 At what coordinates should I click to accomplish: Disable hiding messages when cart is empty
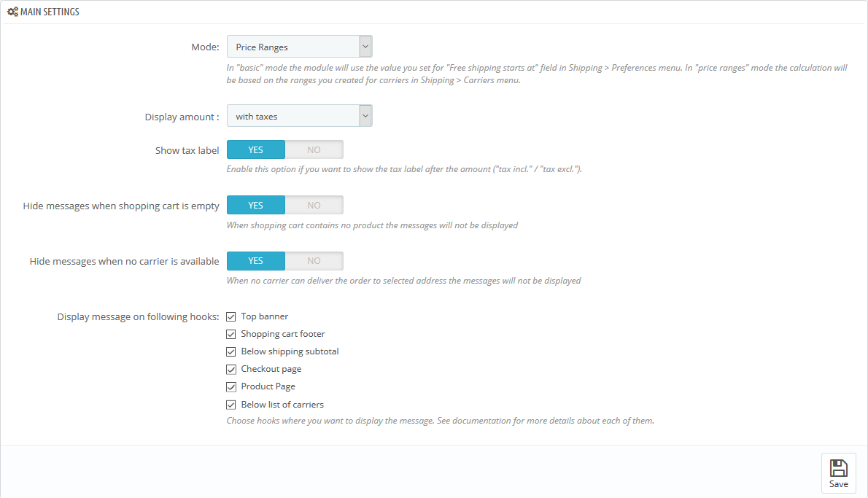(x=314, y=205)
